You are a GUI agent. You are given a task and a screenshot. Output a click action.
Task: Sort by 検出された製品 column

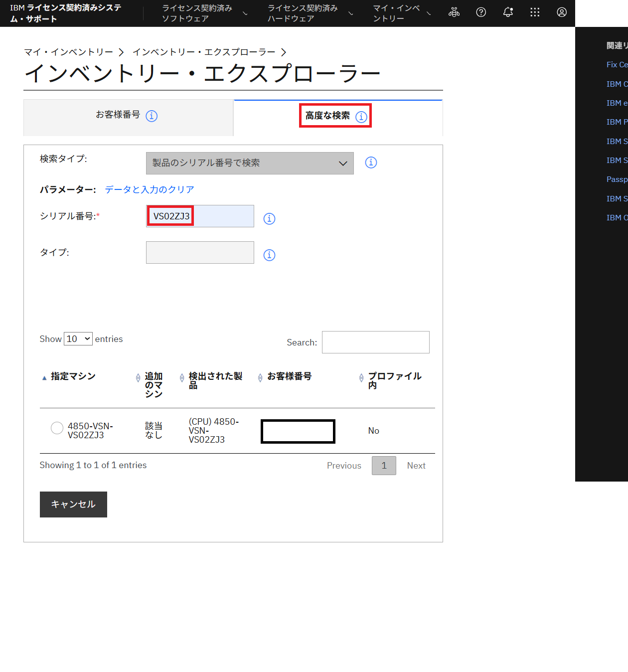182,378
